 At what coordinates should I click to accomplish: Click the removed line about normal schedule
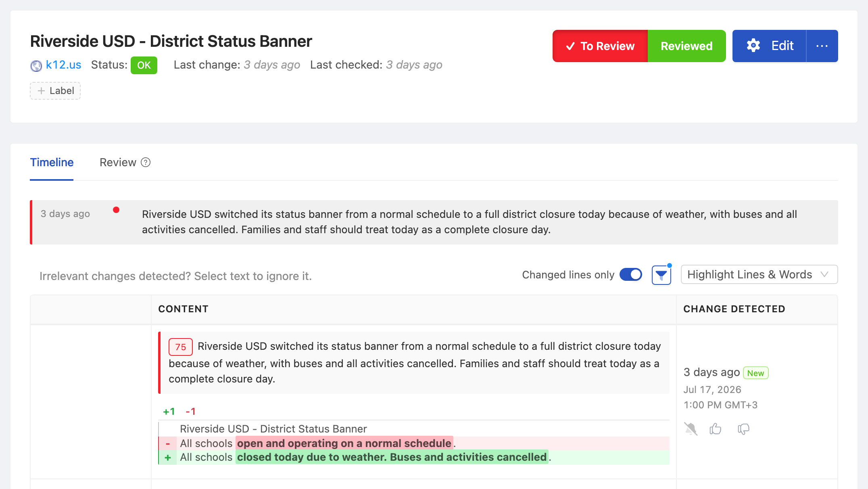pos(414,443)
